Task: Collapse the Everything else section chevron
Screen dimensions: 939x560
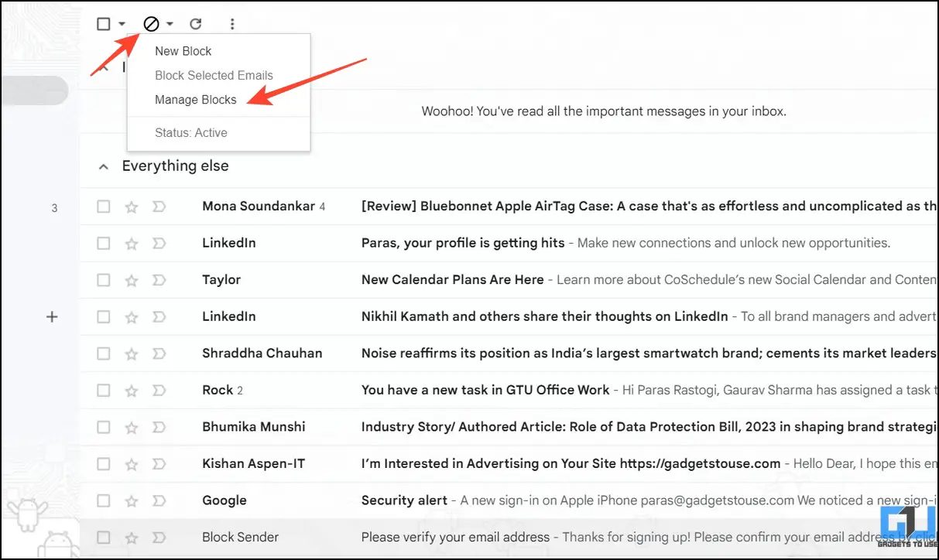Action: 102,166
